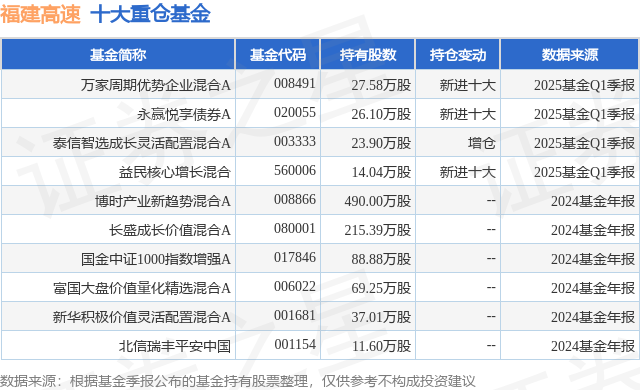Click the 数据来源 column header

coord(570,55)
